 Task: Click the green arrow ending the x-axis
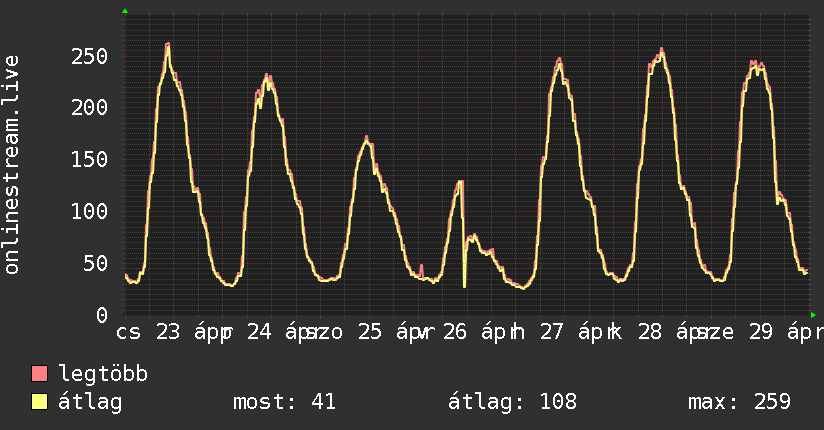point(813,315)
